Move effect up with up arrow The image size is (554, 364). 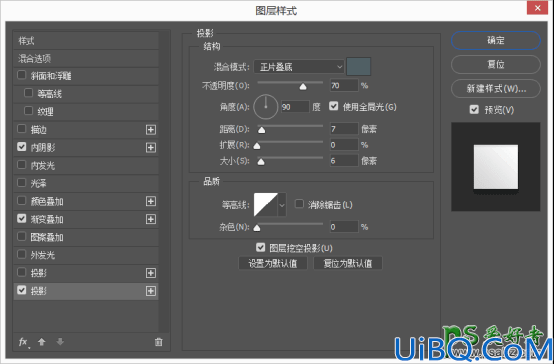(42, 341)
